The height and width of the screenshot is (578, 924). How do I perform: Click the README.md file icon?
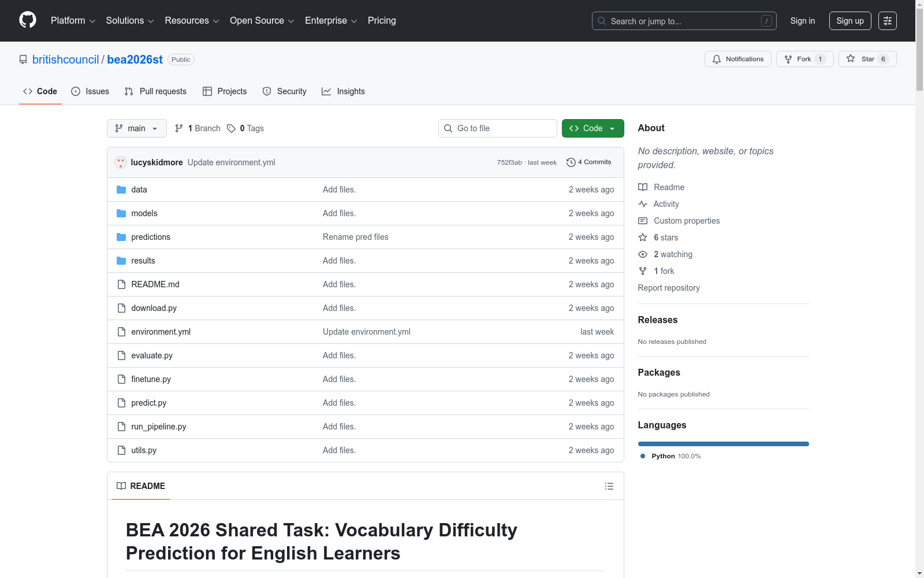point(121,284)
